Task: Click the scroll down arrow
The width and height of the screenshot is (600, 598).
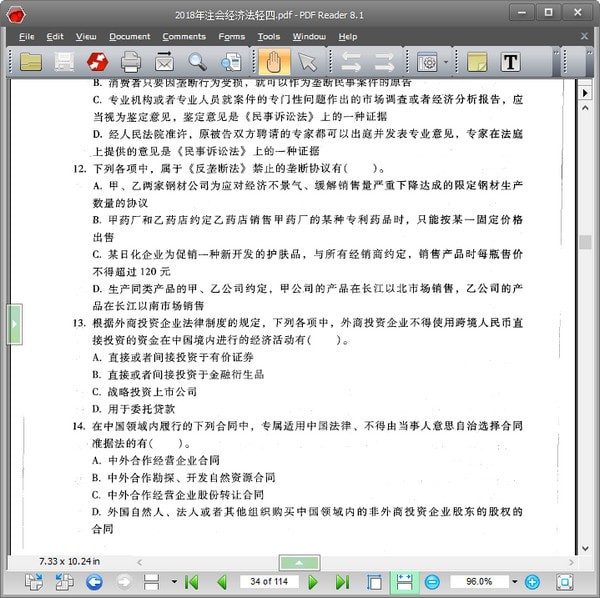Action: coord(585,548)
